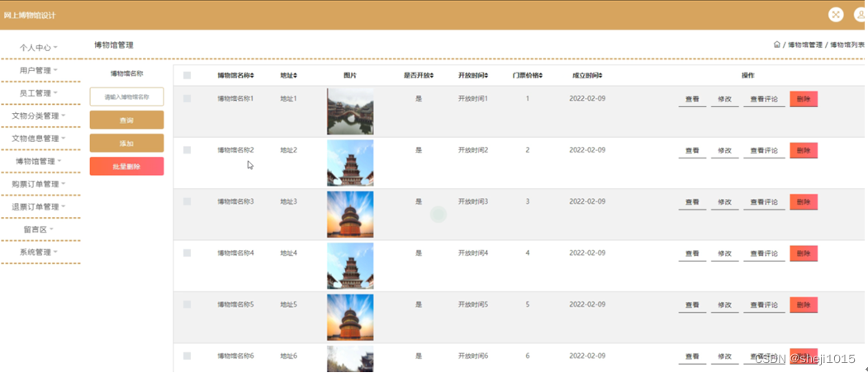Toggle the select-all checkbox in table header
Screen dimensions: 868x373
click(x=187, y=76)
